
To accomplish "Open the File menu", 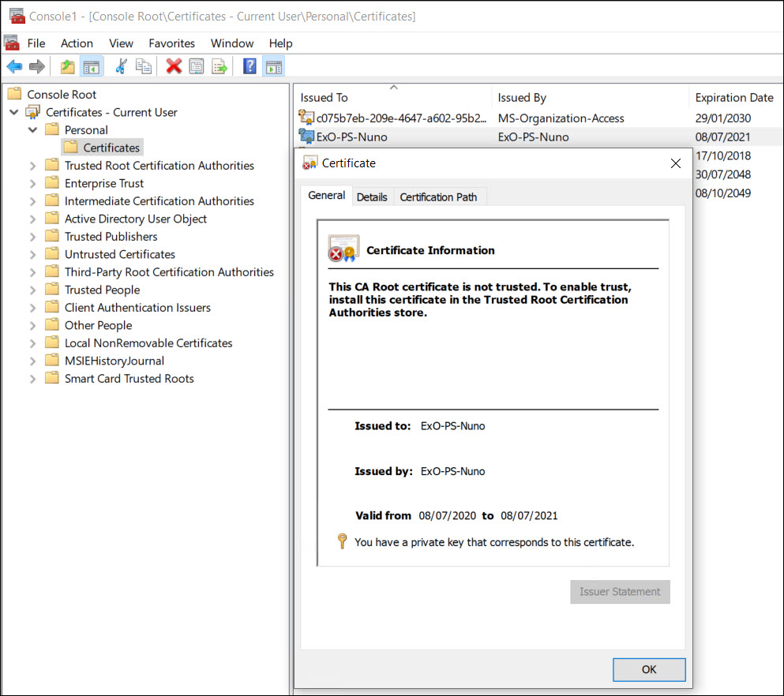I will point(36,43).
